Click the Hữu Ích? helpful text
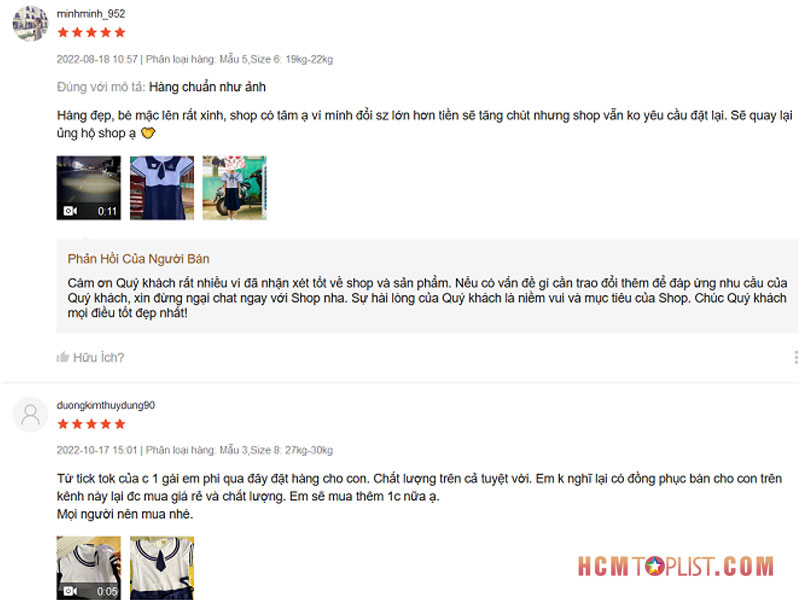This screenshot has width=800, height=600. click(98, 357)
